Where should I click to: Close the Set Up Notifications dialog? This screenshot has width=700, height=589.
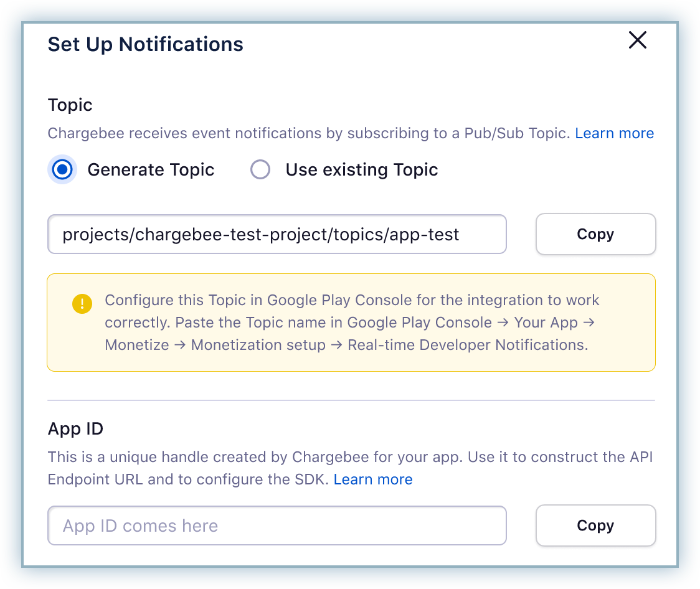click(638, 40)
